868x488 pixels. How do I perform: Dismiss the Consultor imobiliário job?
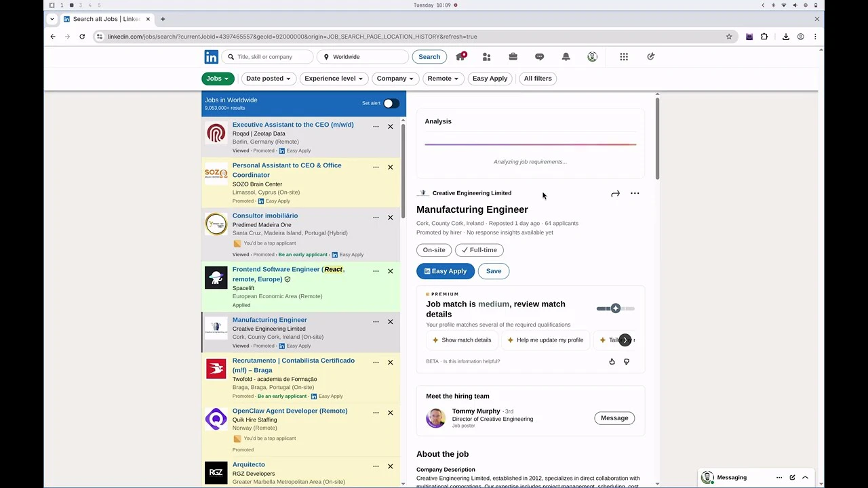pos(391,218)
